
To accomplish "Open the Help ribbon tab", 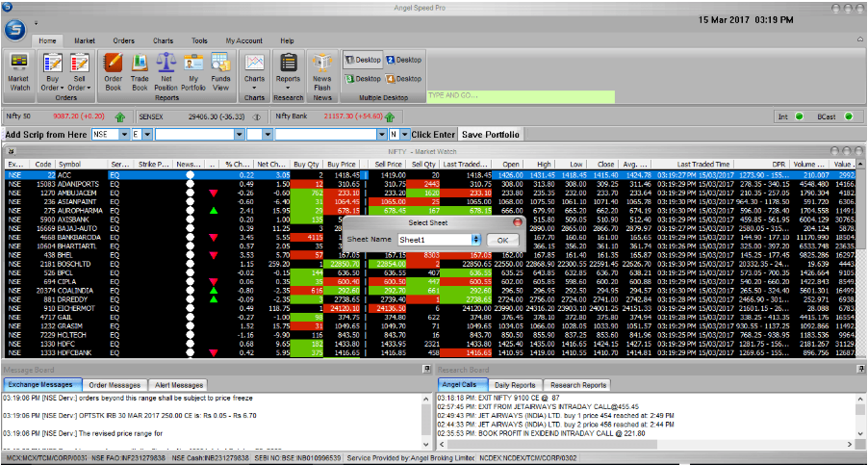I will tap(288, 41).
